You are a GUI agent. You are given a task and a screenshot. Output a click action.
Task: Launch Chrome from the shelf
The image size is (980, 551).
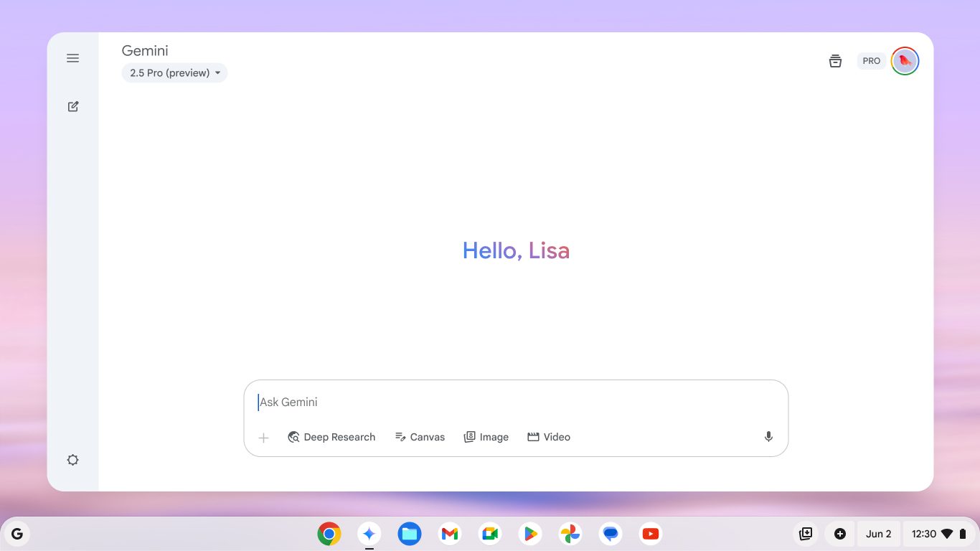pyautogui.click(x=329, y=534)
